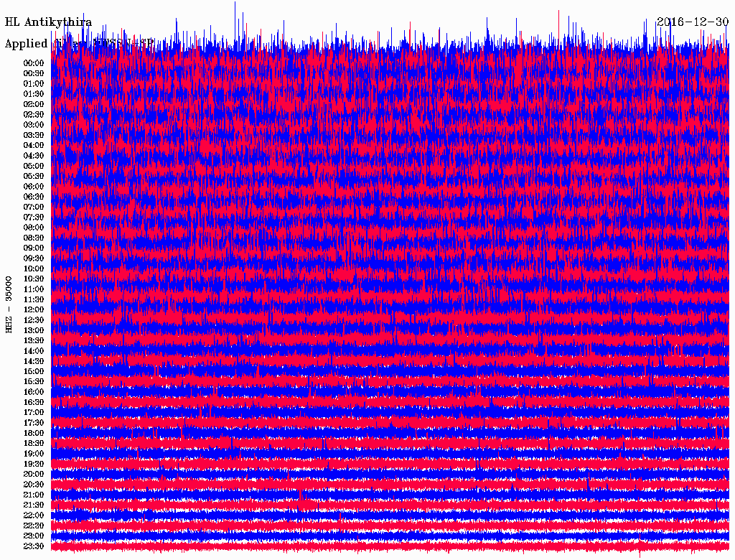This screenshot has width=735, height=560.
Task: Click the 'HHZ - 35000' axis label
Action: click(9, 305)
